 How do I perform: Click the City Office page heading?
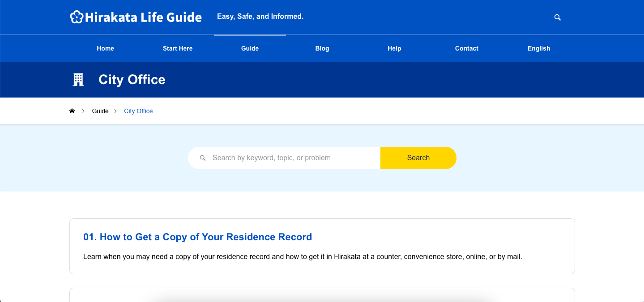coord(132,80)
